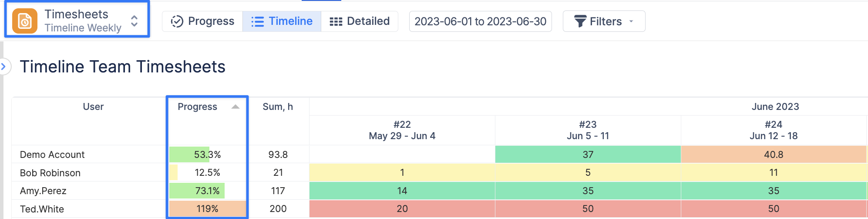Select the Timeline view tab
The image size is (868, 219).
coord(282,21)
